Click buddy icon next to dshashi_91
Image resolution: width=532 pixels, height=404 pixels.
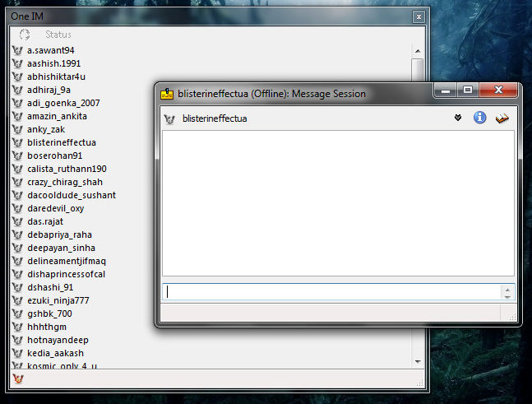point(17,287)
